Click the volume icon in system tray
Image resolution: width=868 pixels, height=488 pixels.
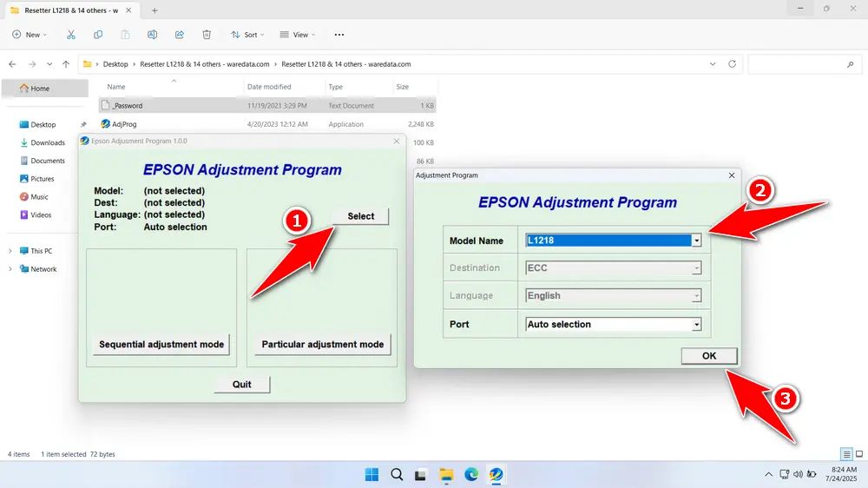798,474
